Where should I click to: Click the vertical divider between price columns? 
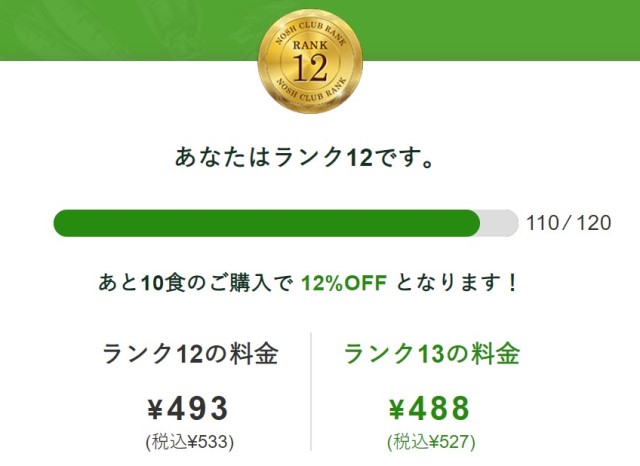coord(311,392)
